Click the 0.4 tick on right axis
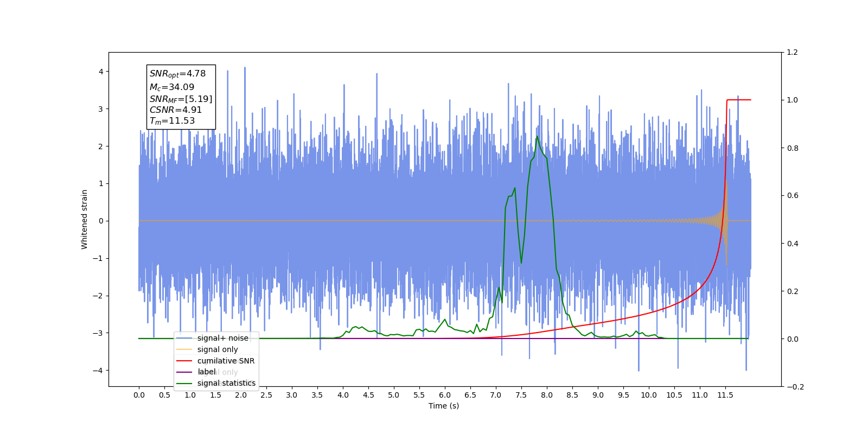The width and height of the screenshot is (868, 434). pos(793,244)
